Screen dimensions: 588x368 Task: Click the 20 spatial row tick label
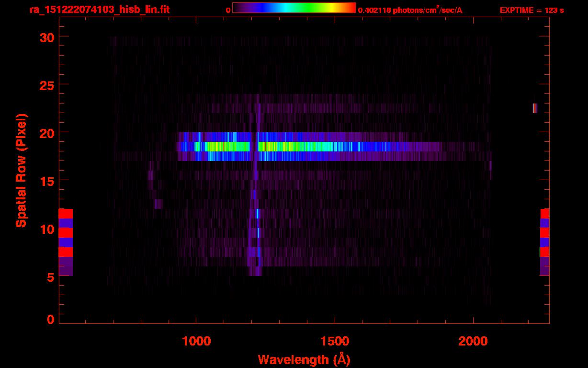pyautogui.click(x=46, y=132)
